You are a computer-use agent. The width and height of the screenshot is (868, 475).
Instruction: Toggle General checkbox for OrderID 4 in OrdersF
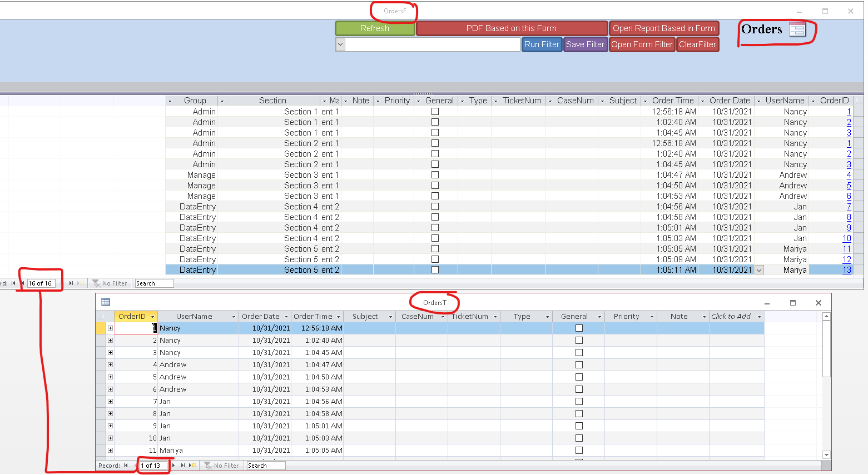pos(435,175)
